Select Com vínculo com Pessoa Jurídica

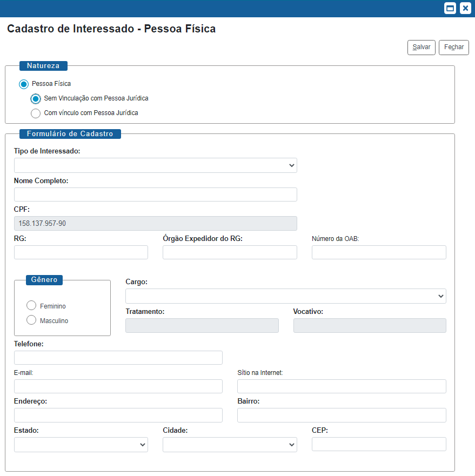pos(36,113)
